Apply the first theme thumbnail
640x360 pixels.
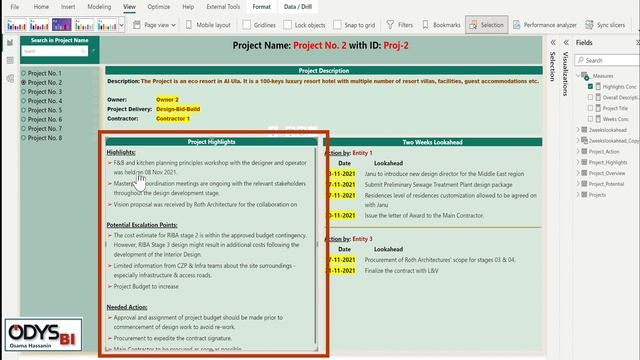17,25
